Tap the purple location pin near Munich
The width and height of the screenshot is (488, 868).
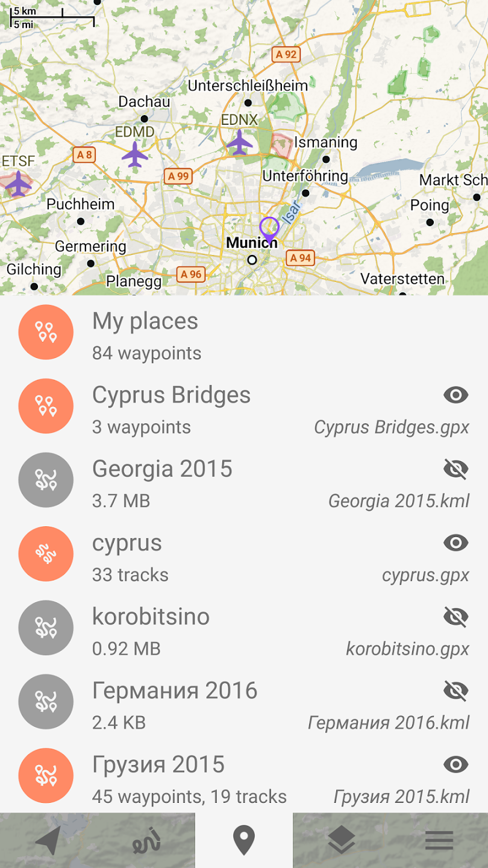tap(269, 229)
